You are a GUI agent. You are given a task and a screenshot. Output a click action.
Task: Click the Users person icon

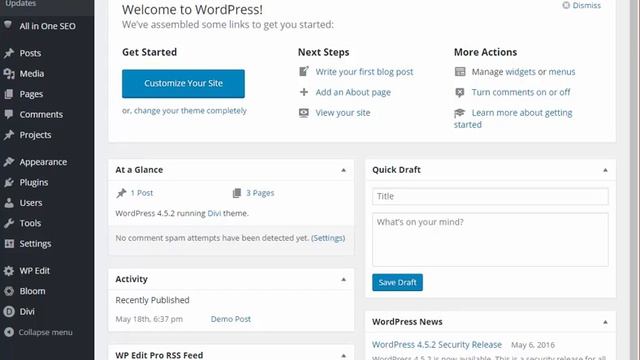pyautogui.click(x=9, y=203)
